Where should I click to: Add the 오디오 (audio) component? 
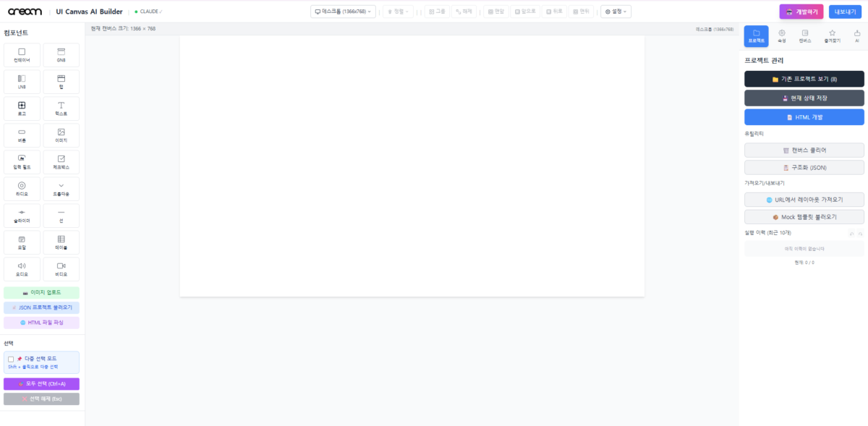22,269
